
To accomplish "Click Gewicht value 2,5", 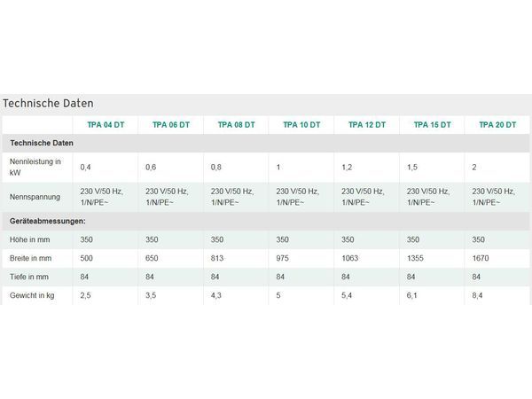I will tap(85, 295).
